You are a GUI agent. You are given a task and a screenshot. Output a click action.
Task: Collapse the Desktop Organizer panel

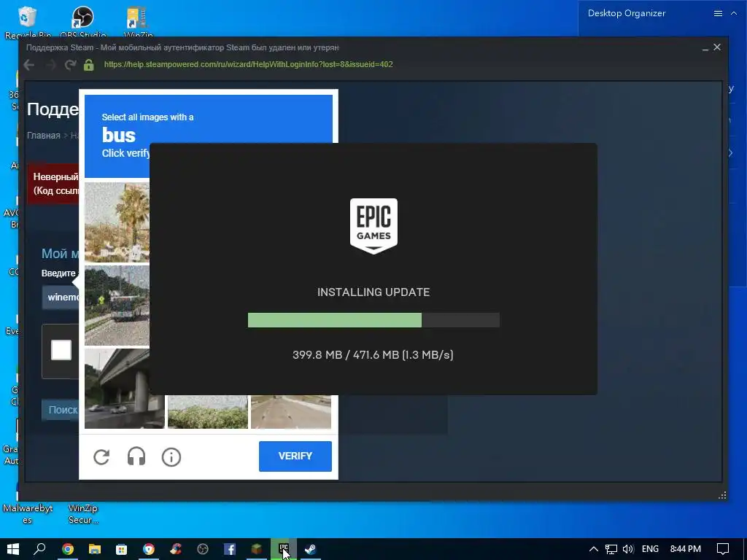tap(734, 13)
